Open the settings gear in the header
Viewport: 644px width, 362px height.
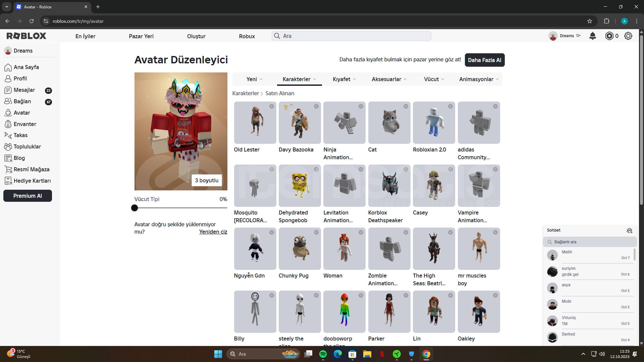[x=628, y=36]
